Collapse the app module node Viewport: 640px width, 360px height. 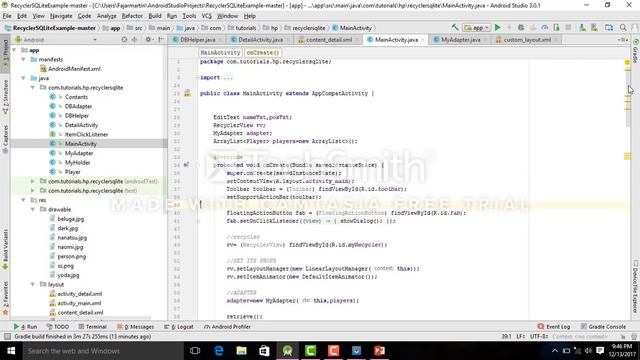point(14,50)
